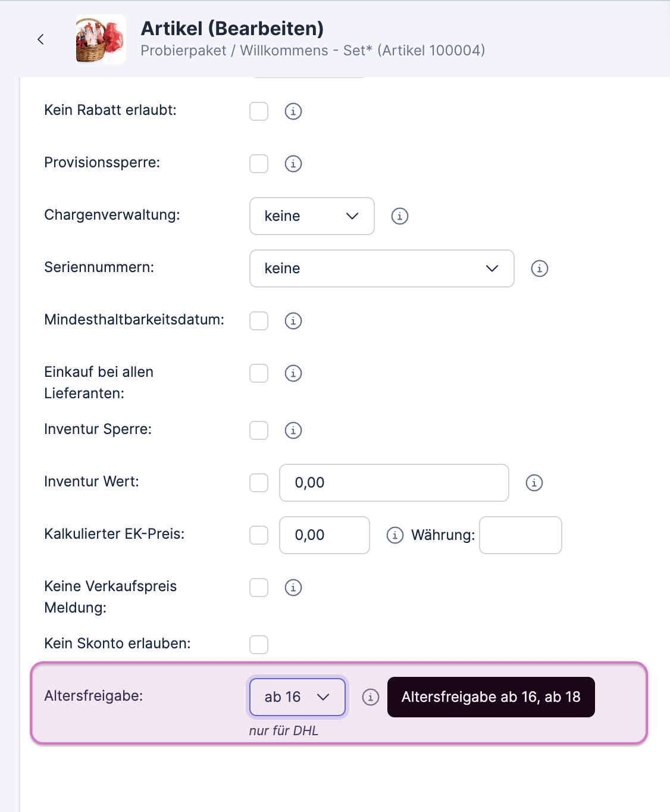The image size is (670, 812).
Task: Click the back arrow icon
Action: [40, 39]
